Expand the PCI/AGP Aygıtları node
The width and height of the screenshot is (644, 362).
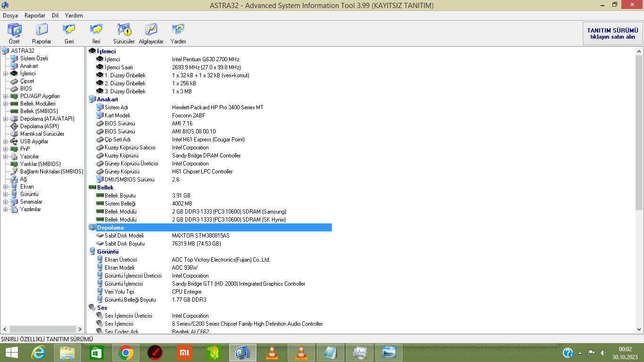point(5,96)
